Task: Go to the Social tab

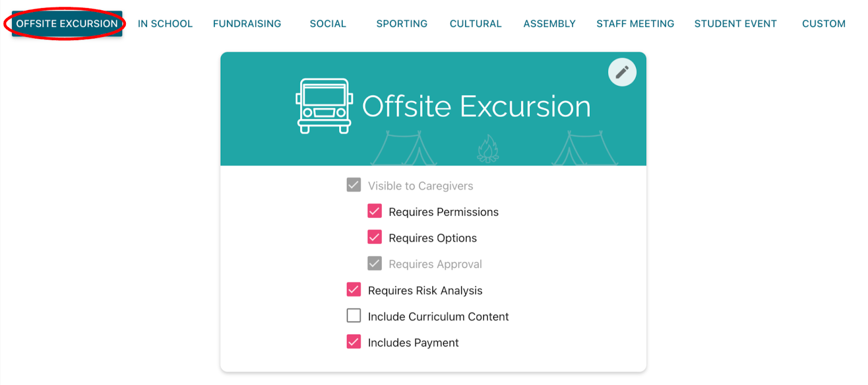Action: tap(328, 24)
